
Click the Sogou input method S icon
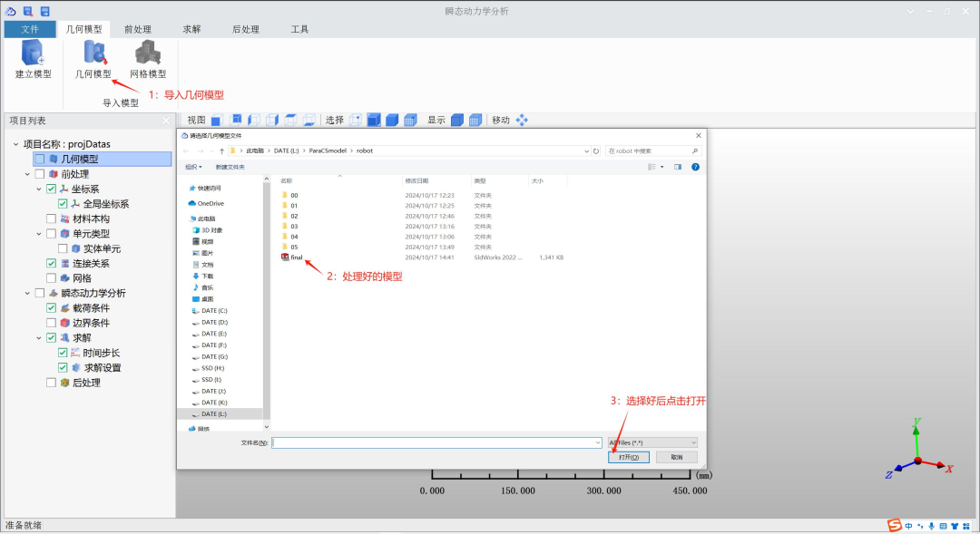895,525
